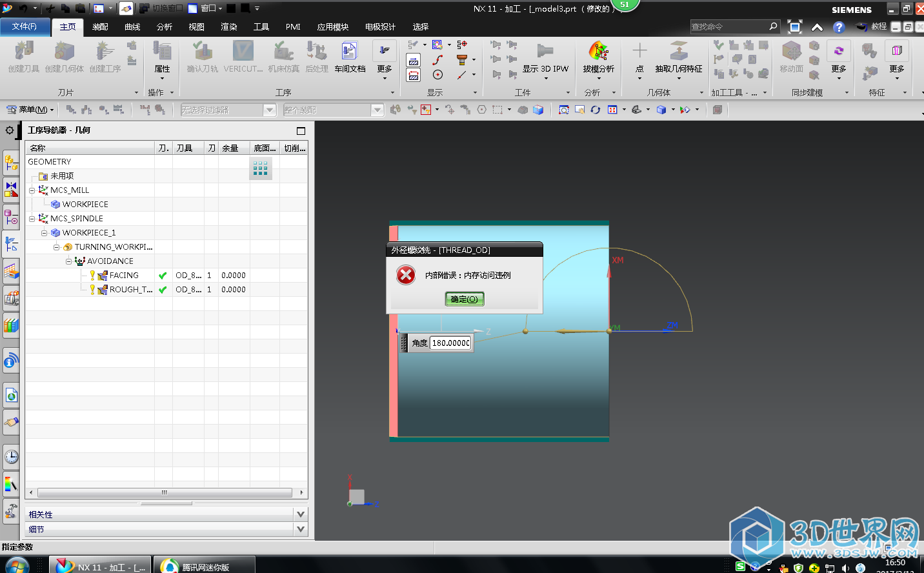
Task: Click the navigator horizontal scrollbar
Action: pyautogui.click(x=165, y=492)
